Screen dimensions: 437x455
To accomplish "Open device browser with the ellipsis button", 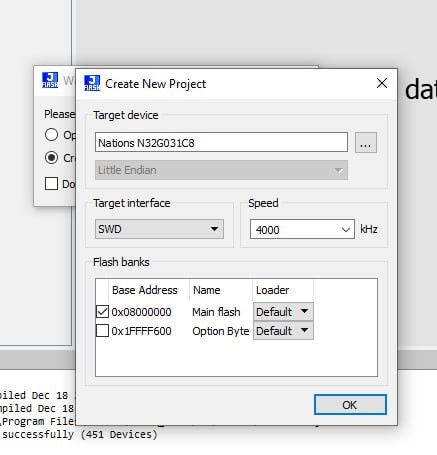I will click(x=366, y=143).
